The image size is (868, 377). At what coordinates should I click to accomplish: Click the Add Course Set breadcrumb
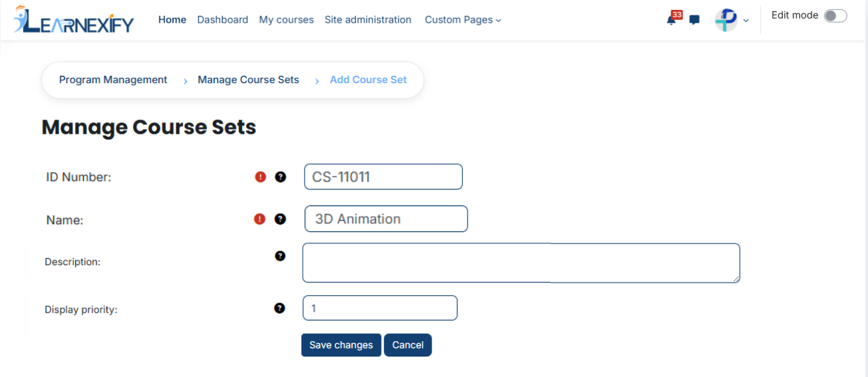368,80
